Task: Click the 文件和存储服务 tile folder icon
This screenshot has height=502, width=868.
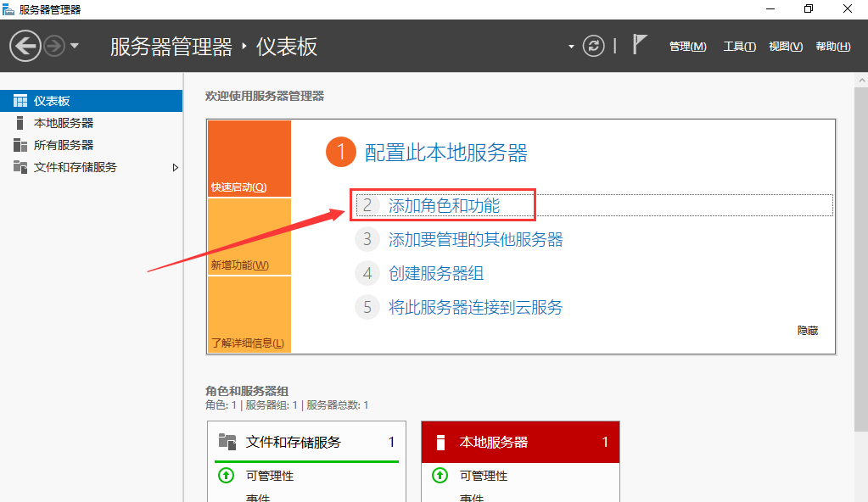Action: pyautogui.click(x=227, y=442)
